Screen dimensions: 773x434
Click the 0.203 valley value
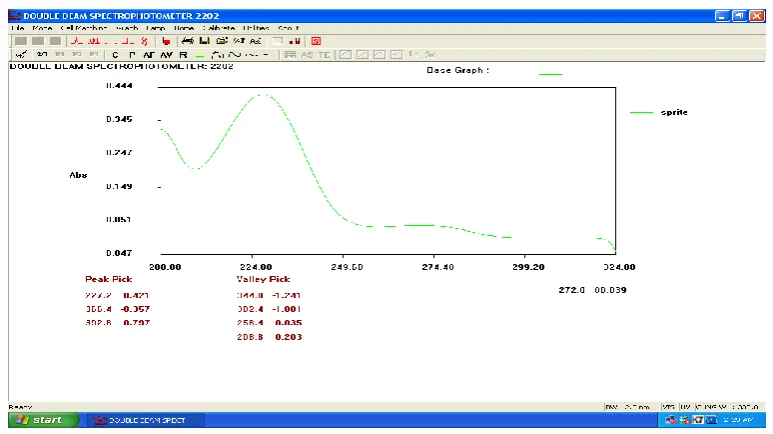pos(288,337)
